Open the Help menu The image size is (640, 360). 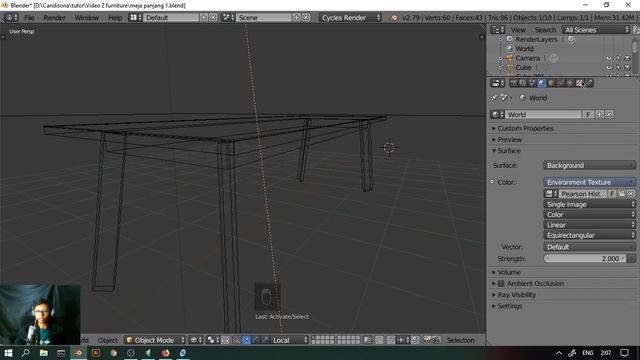coord(115,18)
